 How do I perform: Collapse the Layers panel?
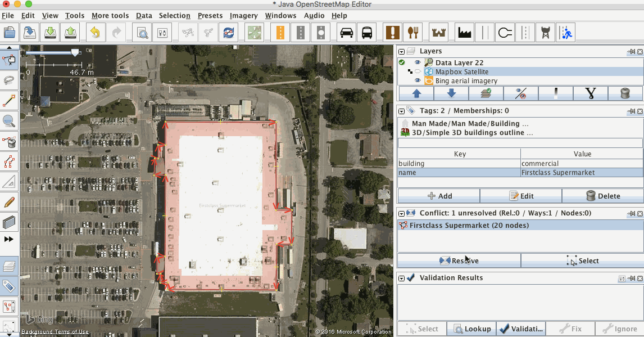click(401, 51)
